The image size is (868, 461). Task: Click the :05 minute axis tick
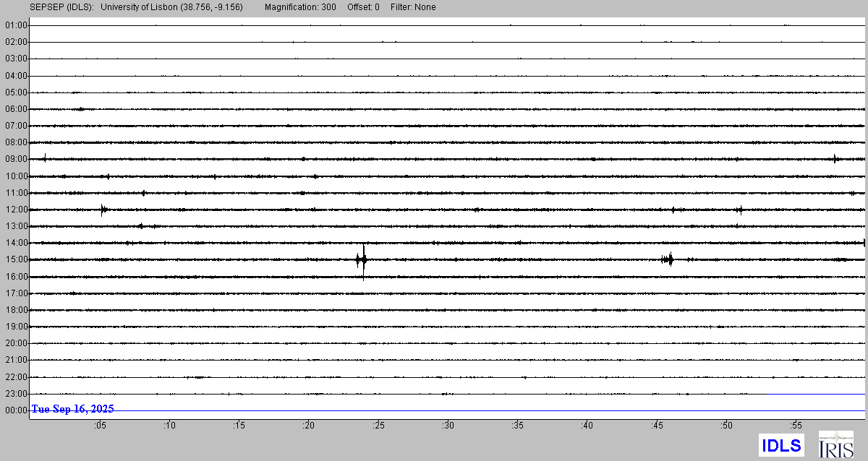(x=100, y=426)
